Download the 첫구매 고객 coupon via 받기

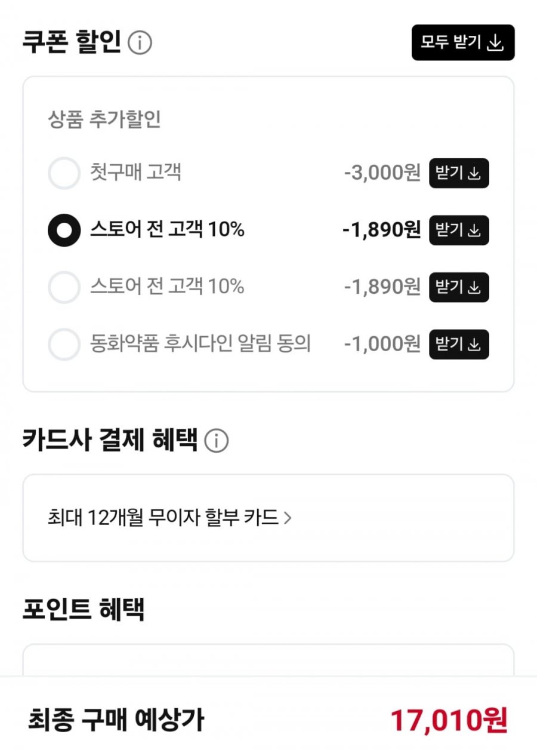point(459,173)
